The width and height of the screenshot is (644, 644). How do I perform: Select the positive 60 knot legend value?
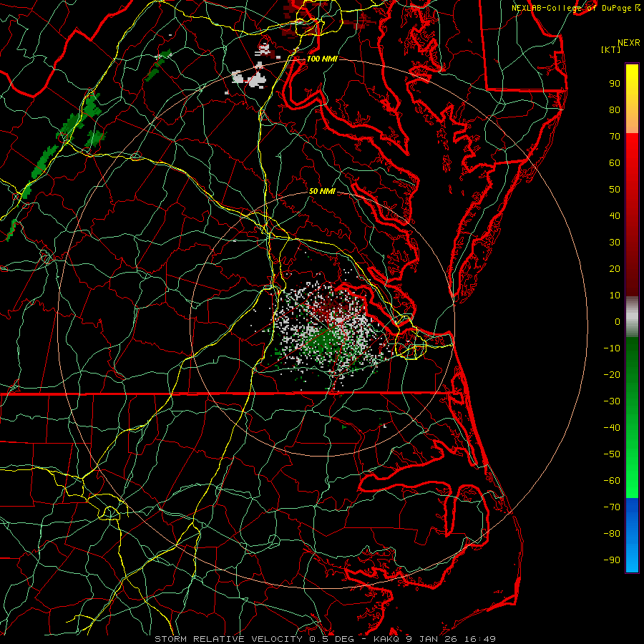point(615,162)
